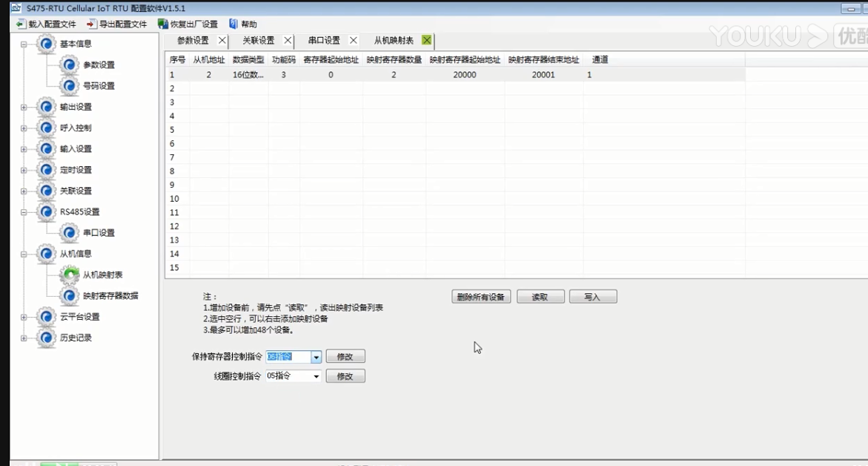Click the 载入配置文件 toolbar icon
Screen dimensions: 868x466
pos(20,24)
